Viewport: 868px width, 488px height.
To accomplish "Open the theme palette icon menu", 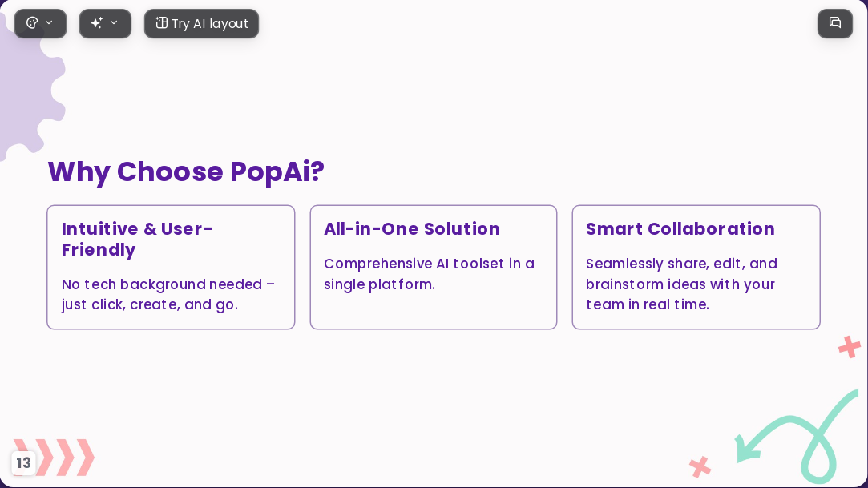I will pos(33,23).
